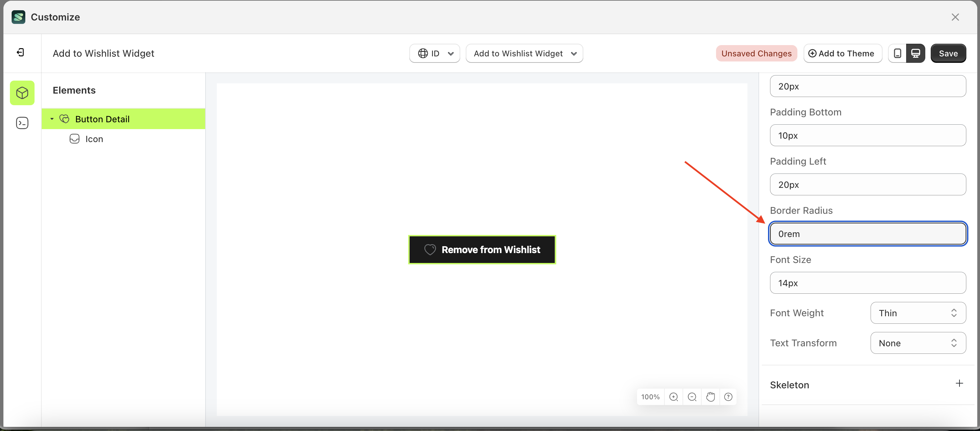Select the Elements panel cube icon
The width and height of the screenshot is (980, 431).
22,92
